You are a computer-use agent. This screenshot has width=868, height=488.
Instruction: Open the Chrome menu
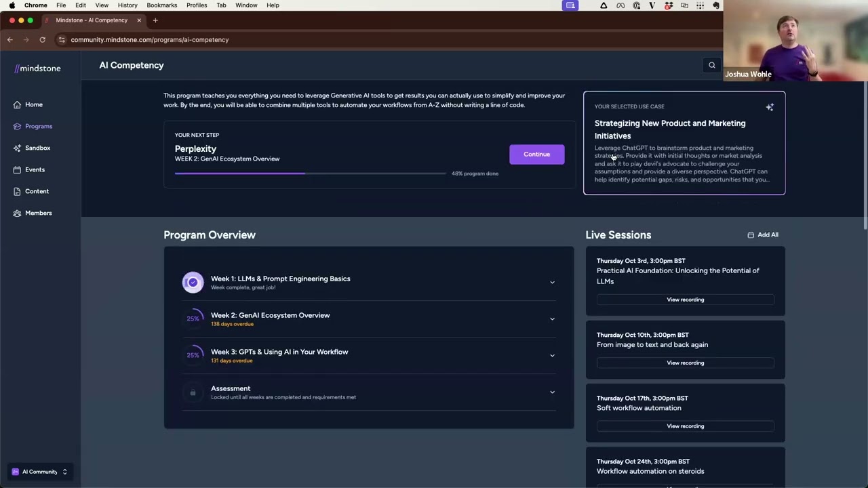pos(36,5)
